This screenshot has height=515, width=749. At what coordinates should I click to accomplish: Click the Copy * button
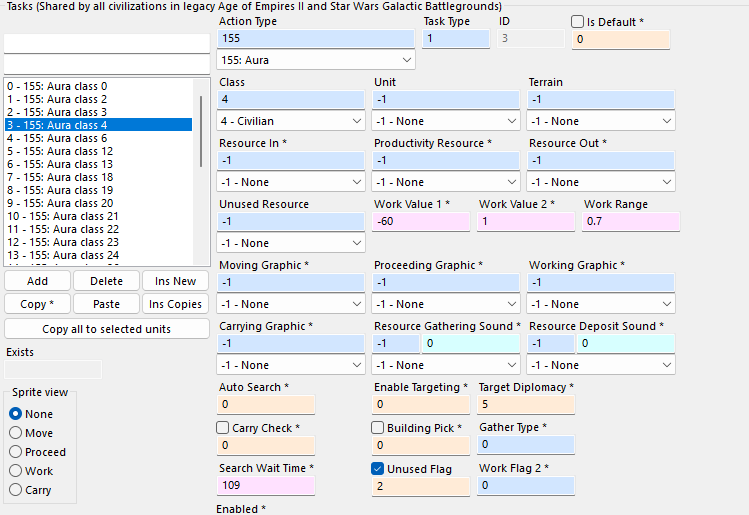(x=37, y=304)
